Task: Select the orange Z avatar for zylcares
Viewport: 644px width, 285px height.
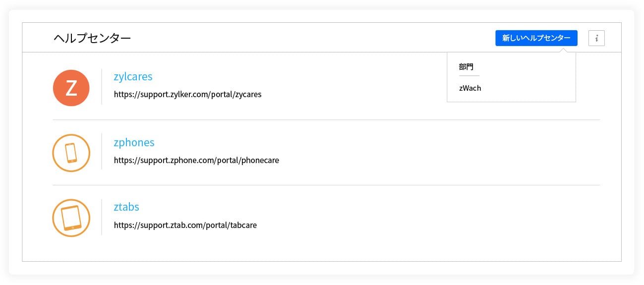Action: [x=71, y=88]
